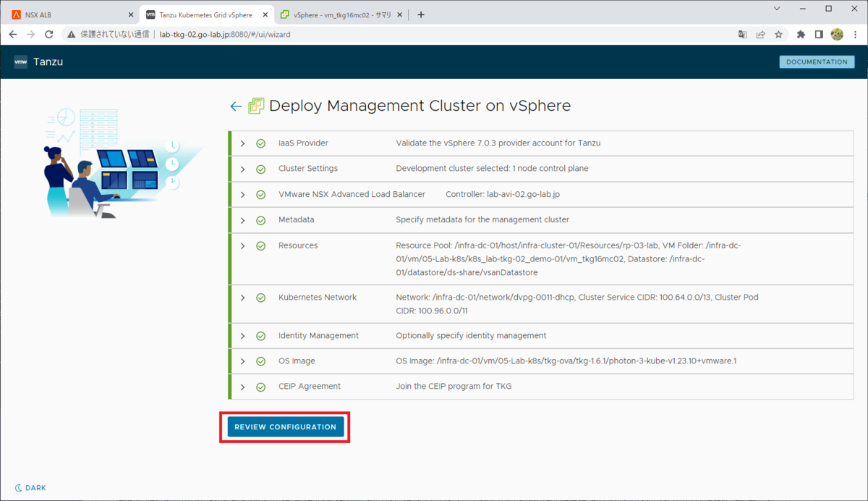
Task: Click the not-secure warning icon in address bar
Action: [71, 34]
